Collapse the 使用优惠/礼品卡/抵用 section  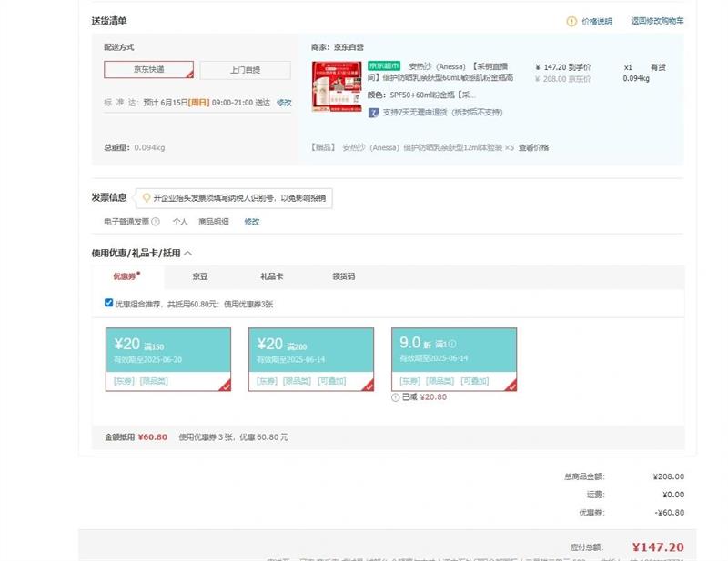pos(188,254)
